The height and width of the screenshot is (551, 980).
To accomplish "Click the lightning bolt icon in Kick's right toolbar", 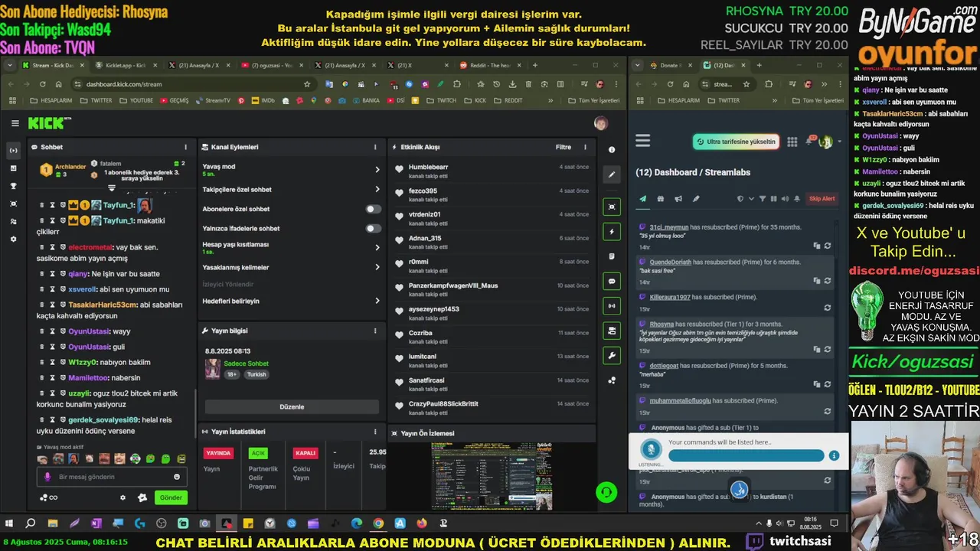I will coord(611,231).
